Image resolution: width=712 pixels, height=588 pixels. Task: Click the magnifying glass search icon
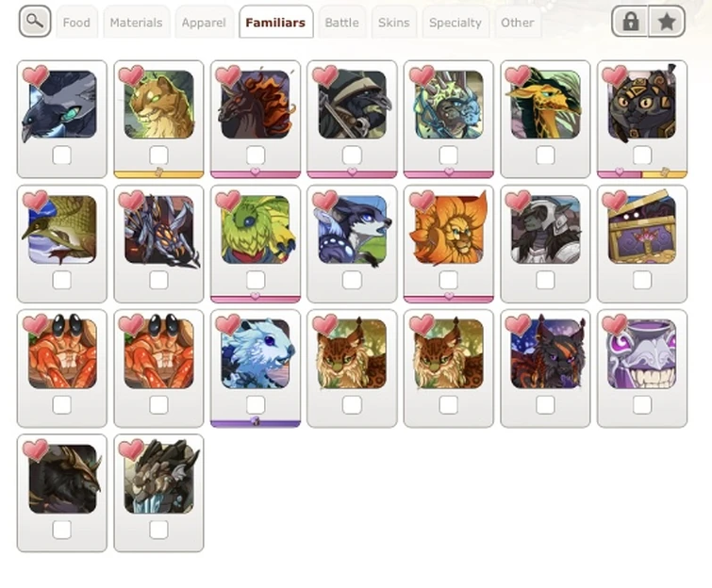[35, 22]
